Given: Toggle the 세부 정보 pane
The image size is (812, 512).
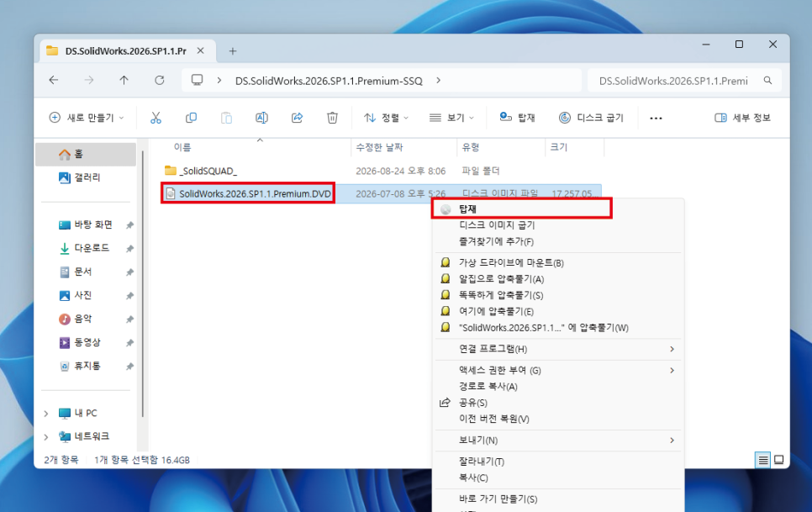Looking at the screenshot, I should 742,118.
